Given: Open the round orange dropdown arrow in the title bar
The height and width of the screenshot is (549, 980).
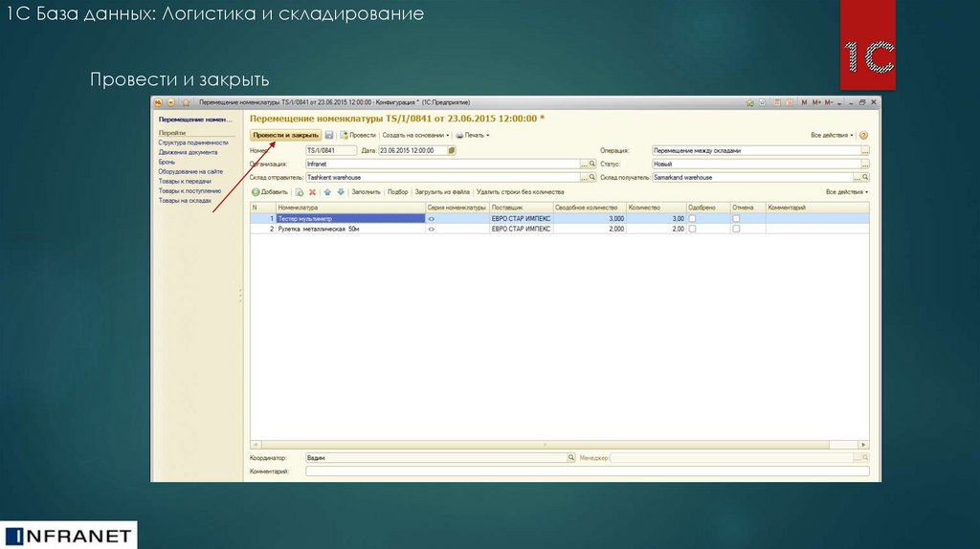Looking at the screenshot, I should (x=170, y=102).
